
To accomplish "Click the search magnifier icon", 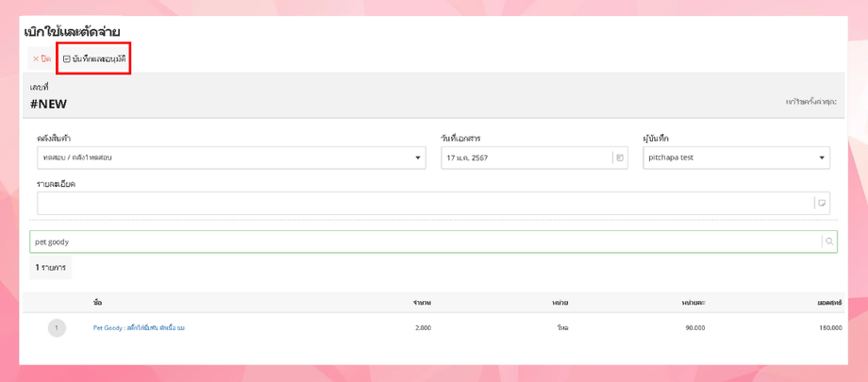I will [829, 241].
